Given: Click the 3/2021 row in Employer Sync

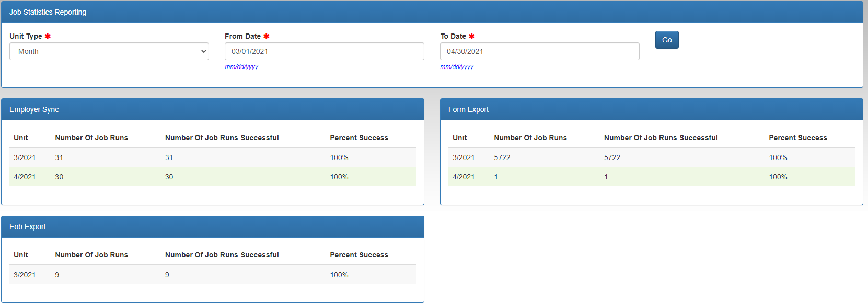Looking at the screenshot, I should (x=212, y=157).
